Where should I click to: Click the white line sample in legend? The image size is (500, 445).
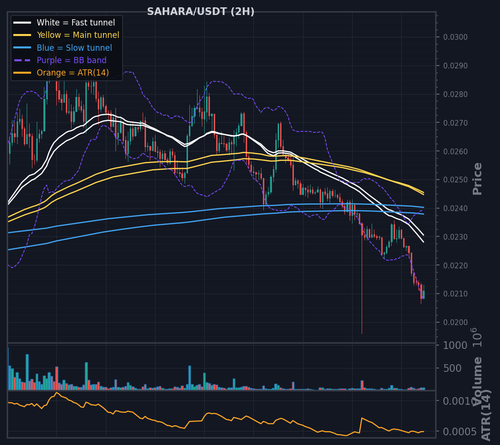pos(22,23)
